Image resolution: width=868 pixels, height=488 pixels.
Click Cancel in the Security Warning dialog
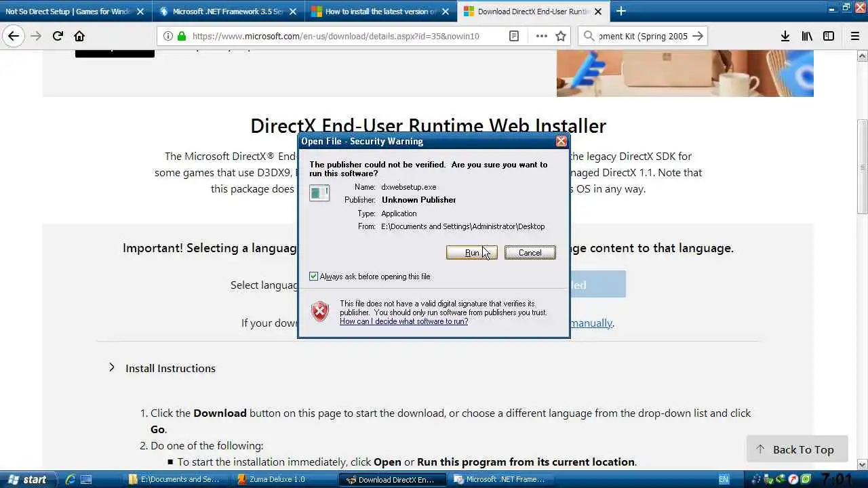coord(530,253)
